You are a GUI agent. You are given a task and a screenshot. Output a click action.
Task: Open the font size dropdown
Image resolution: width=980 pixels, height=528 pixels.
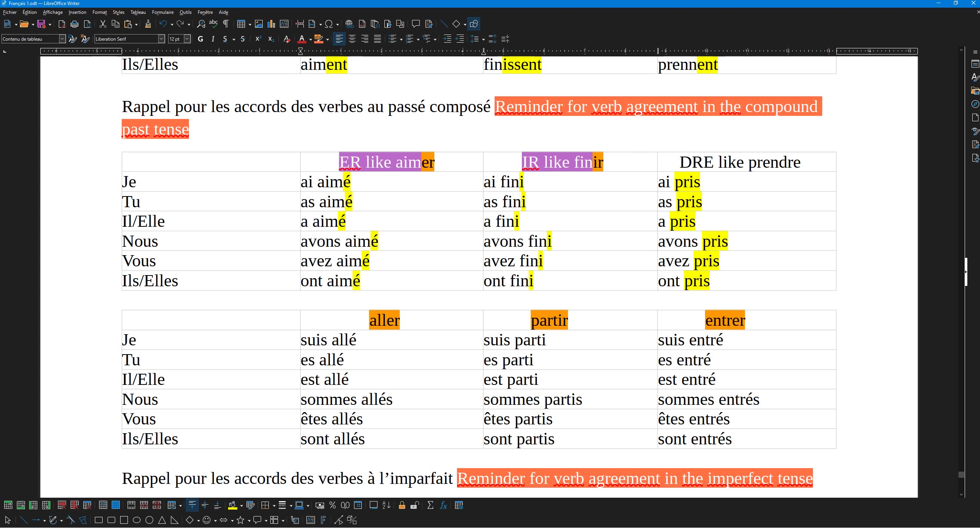pos(187,39)
